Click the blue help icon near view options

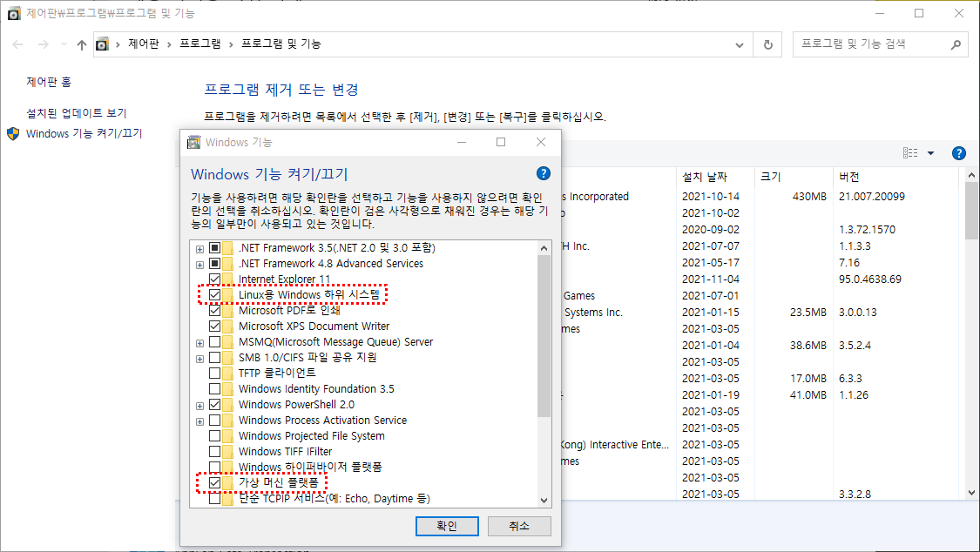[958, 153]
